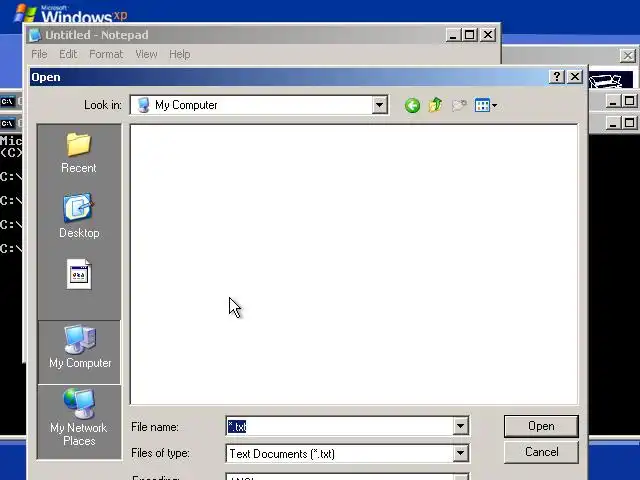The width and height of the screenshot is (640, 480).
Task: Open Notepad Help menu
Action: pyautogui.click(x=180, y=54)
